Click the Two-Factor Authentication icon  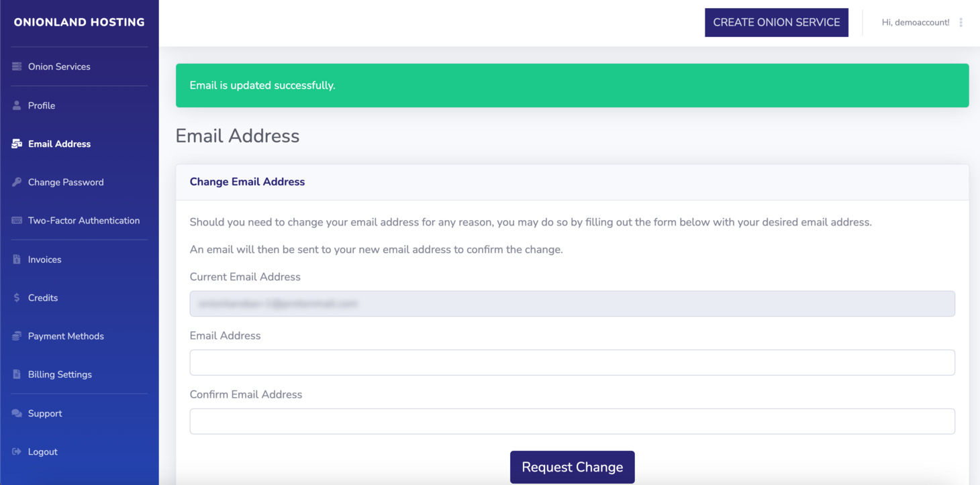click(x=15, y=220)
